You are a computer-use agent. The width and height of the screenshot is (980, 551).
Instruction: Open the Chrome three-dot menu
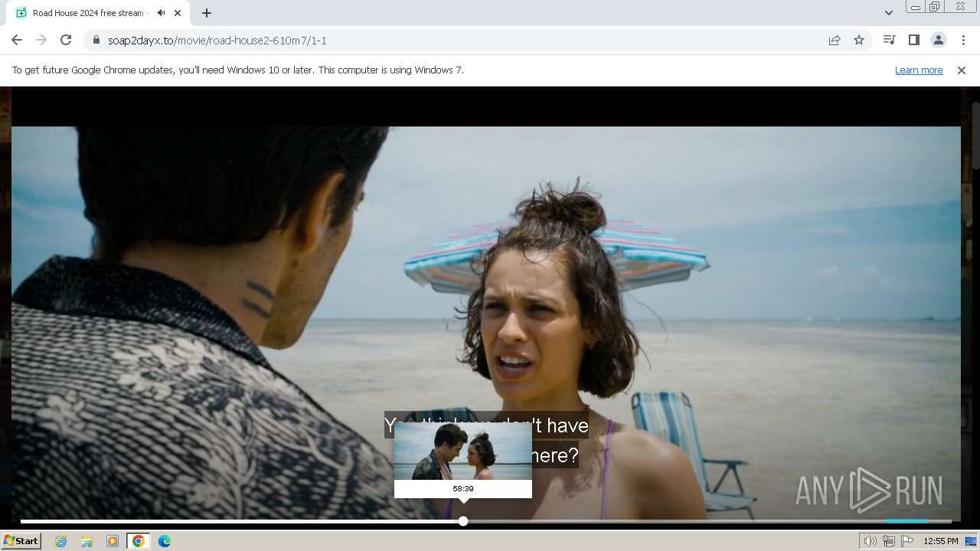(x=963, y=40)
